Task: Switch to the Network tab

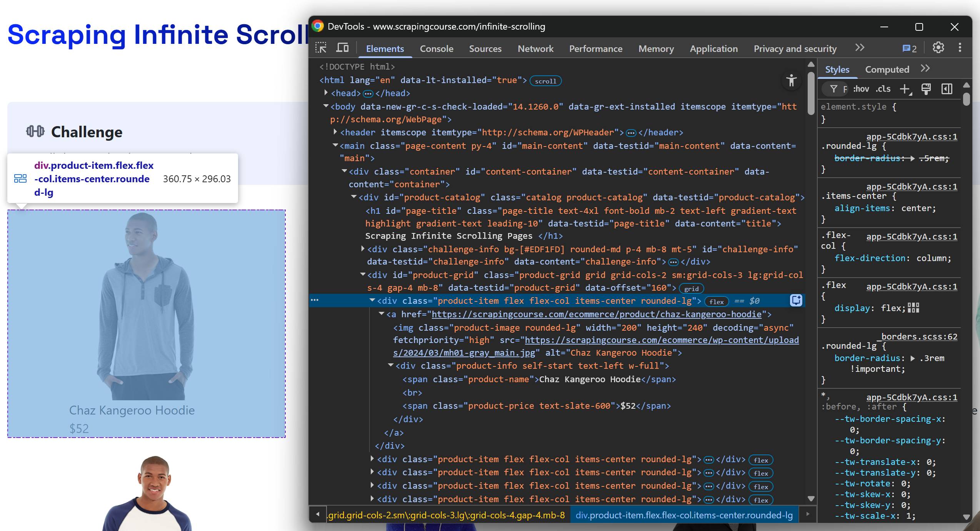Action: pyautogui.click(x=535, y=49)
